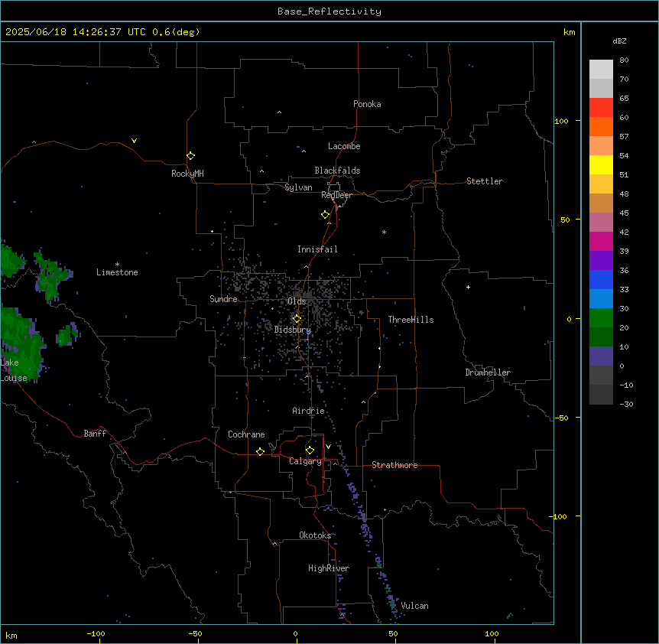Click the Drumheller label
The width and height of the screenshot is (659, 644).
coord(488,372)
